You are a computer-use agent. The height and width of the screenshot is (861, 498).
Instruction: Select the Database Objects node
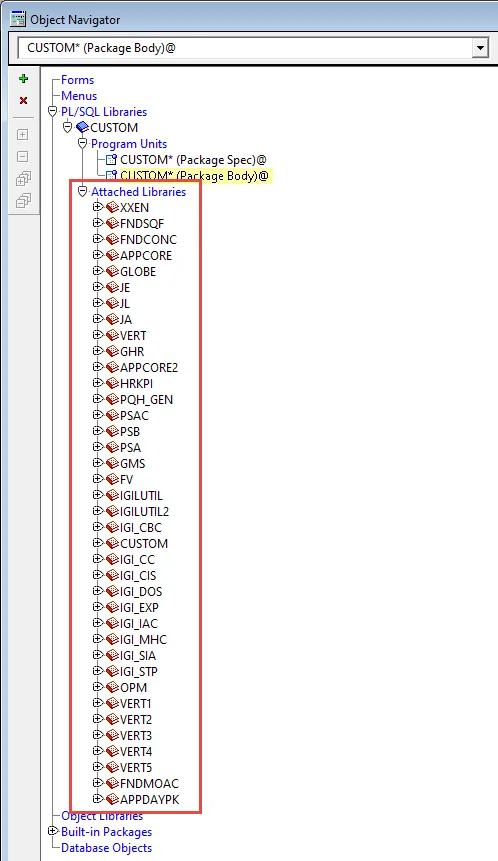(x=107, y=847)
